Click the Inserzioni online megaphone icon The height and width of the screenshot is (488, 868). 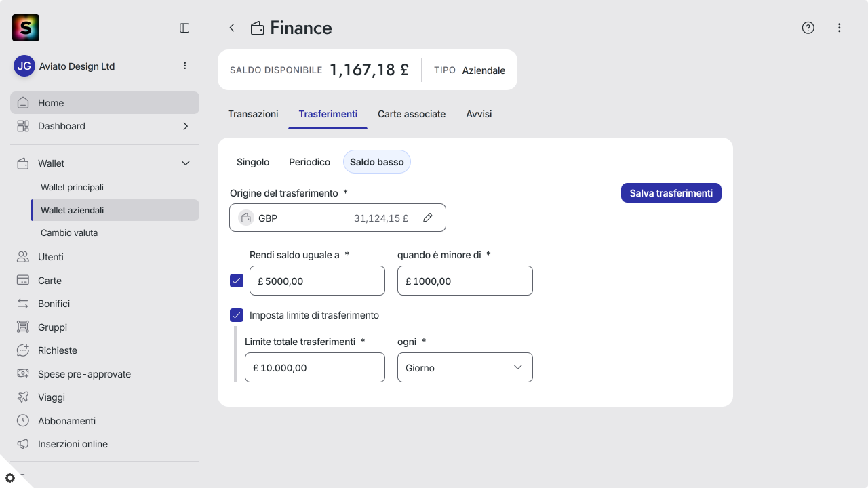point(23,444)
